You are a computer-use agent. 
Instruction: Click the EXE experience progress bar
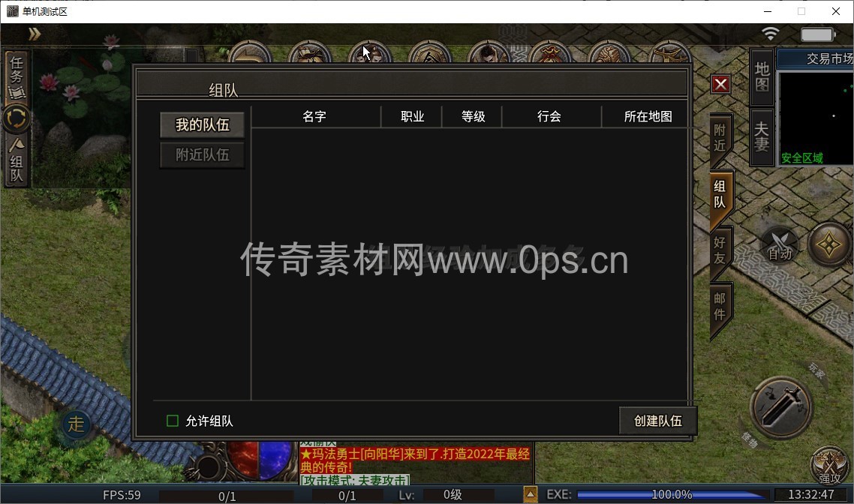[x=672, y=495]
